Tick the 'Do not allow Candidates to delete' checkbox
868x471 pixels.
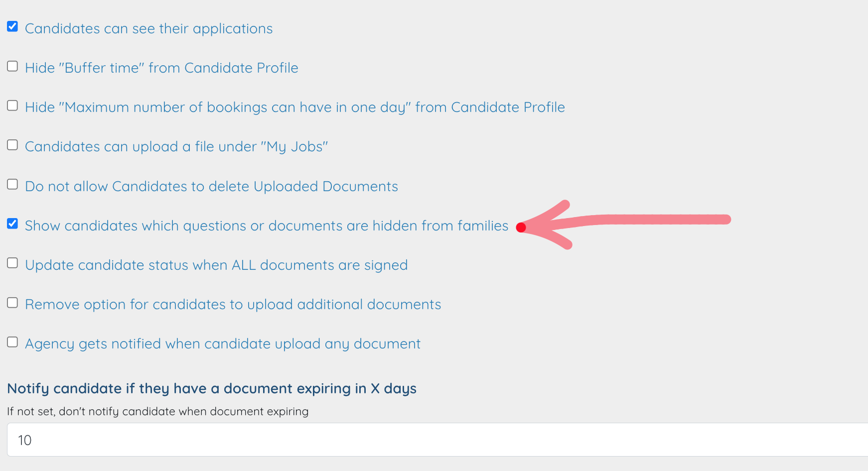pos(12,184)
